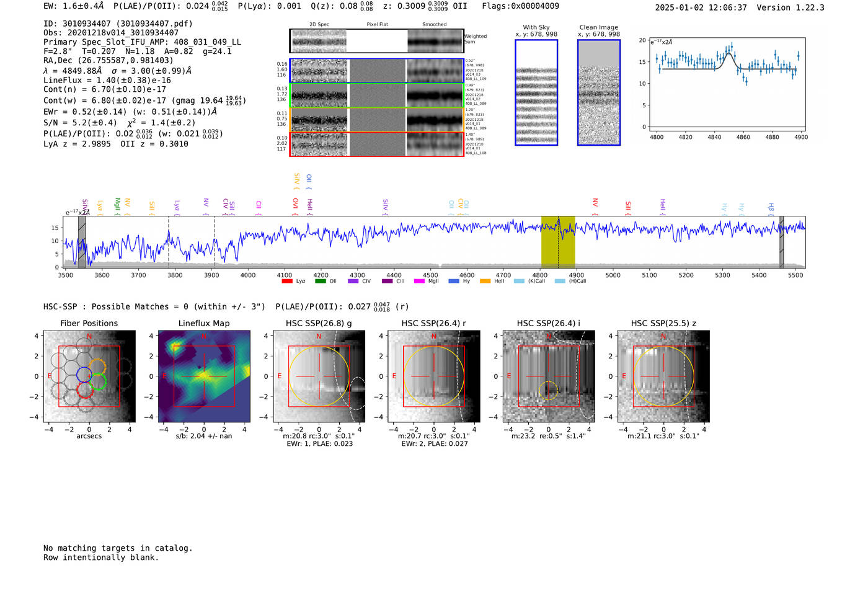Click the yellow highlighted band in spectrum
The image size is (868, 591).
558,242
